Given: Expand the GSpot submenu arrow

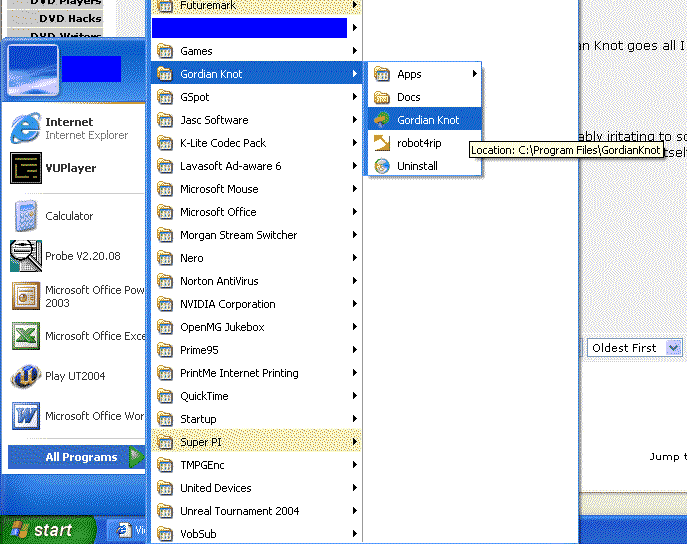Looking at the screenshot, I should 354,97.
